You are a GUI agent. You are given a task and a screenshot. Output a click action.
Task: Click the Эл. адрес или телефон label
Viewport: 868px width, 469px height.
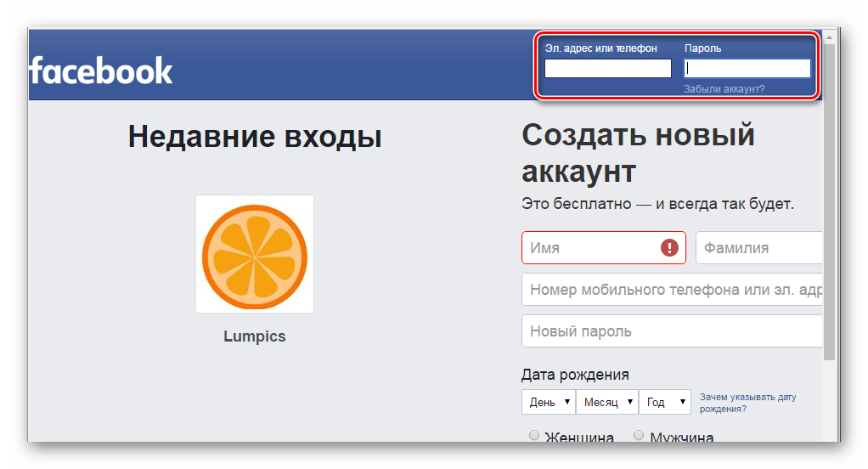pos(601,48)
